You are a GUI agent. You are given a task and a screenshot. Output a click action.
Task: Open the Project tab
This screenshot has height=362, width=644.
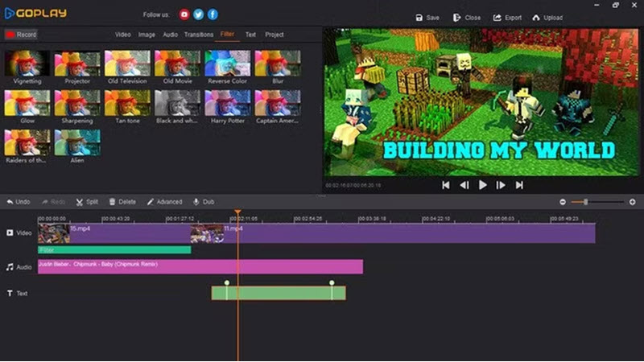tap(275, 35)
